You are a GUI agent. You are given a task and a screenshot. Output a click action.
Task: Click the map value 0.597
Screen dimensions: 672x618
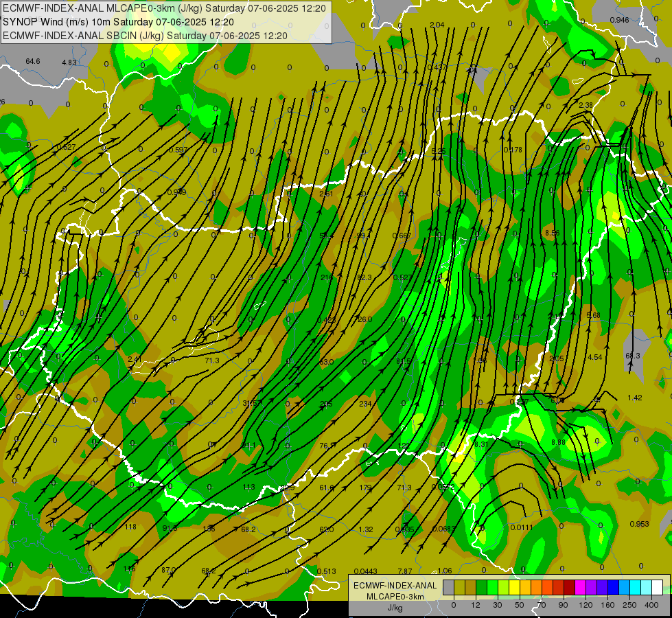pos(178,150)
